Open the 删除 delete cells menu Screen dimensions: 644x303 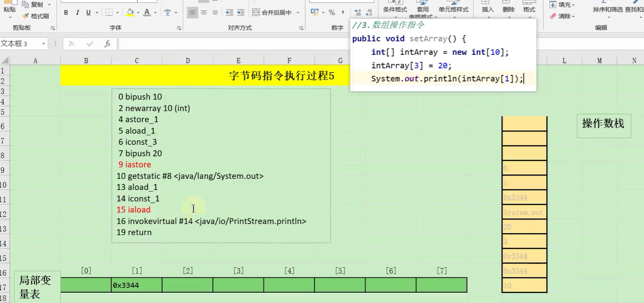[x=508, y=9]
